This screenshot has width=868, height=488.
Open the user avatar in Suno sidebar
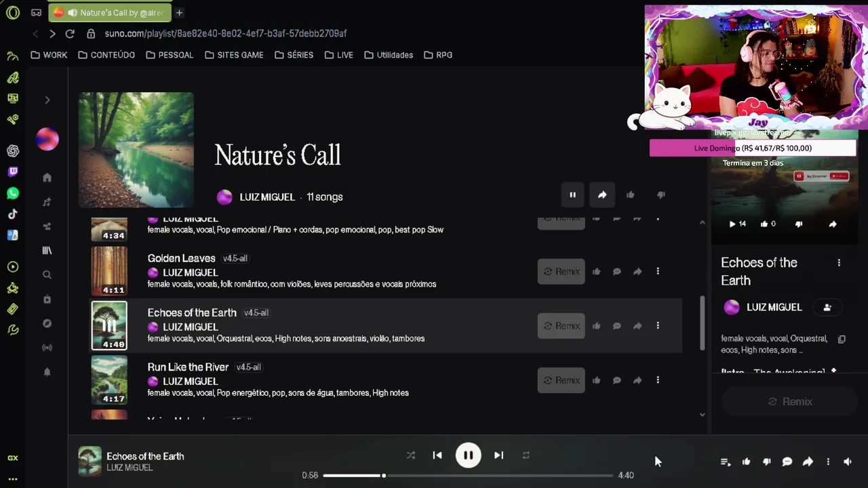(47, 139)
